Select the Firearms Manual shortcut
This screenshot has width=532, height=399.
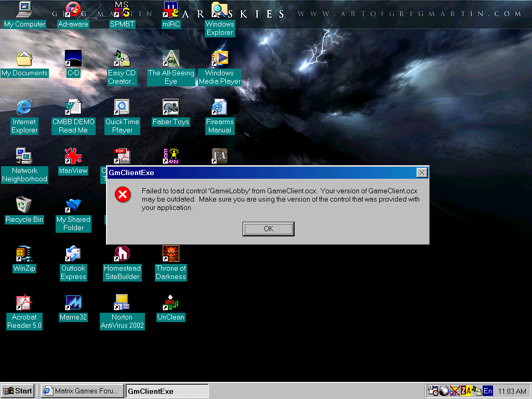click(220, 117)
